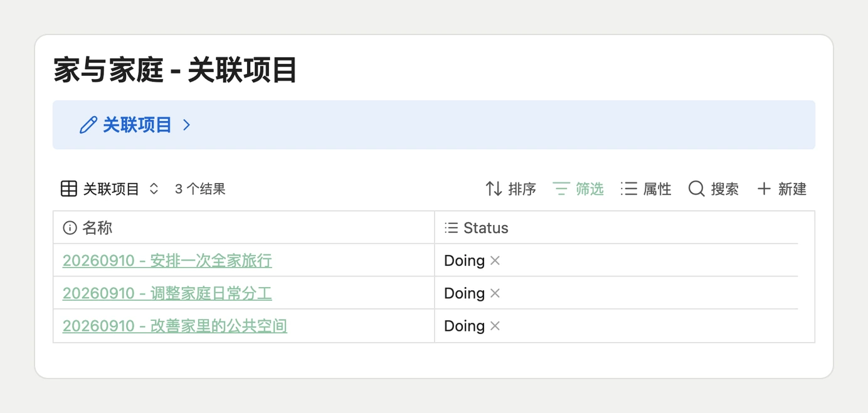Image resolution: width=868 pixels, height=413 pixels.
Task: Open the 关联项目 view switcher dropdown arrows
Action: pyautogui.click(x=154, y=189)
